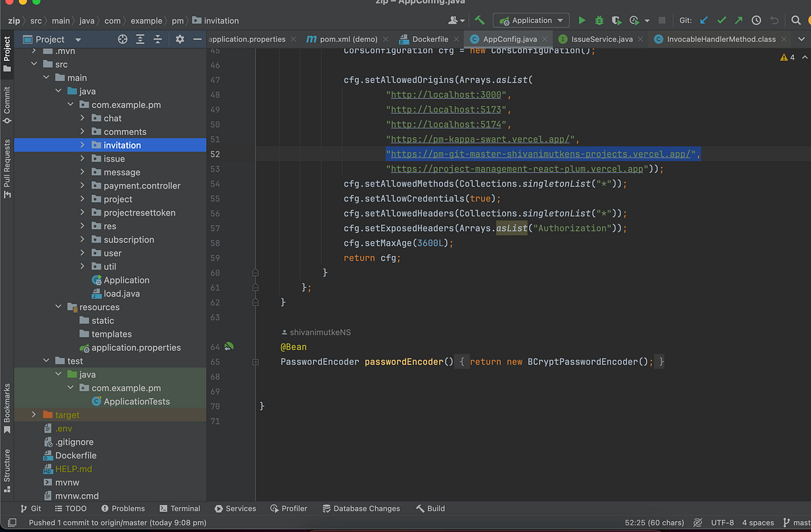This screenshot has height=532, width=811.
Task: Open the search everywhere magnifier
Action: [796, 21]
